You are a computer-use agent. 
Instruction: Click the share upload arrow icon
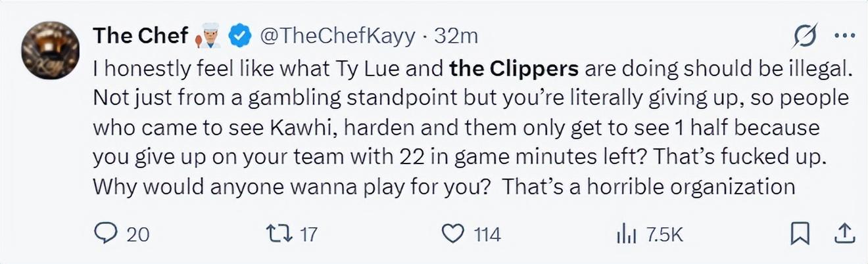[x=844, y=233]
